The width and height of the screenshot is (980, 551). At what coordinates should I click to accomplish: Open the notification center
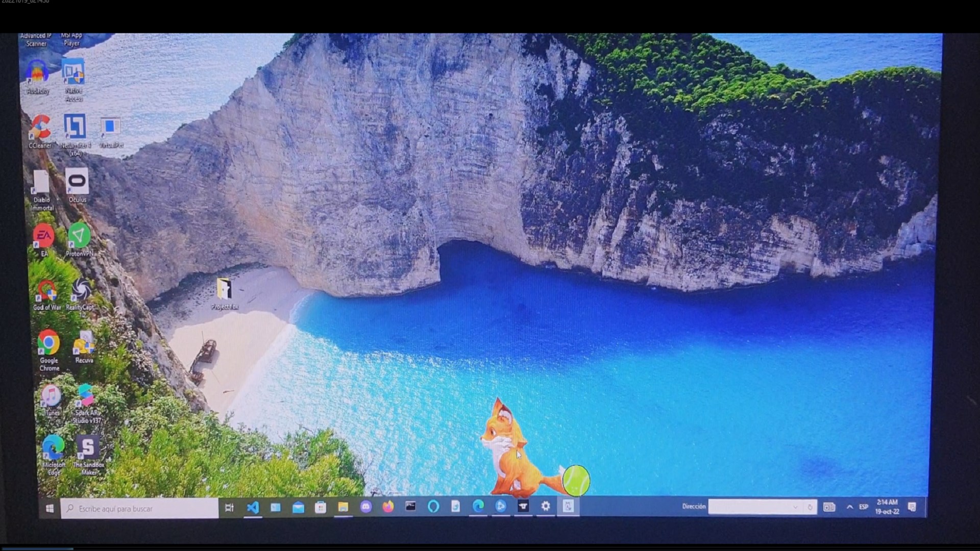coord(912,507)
